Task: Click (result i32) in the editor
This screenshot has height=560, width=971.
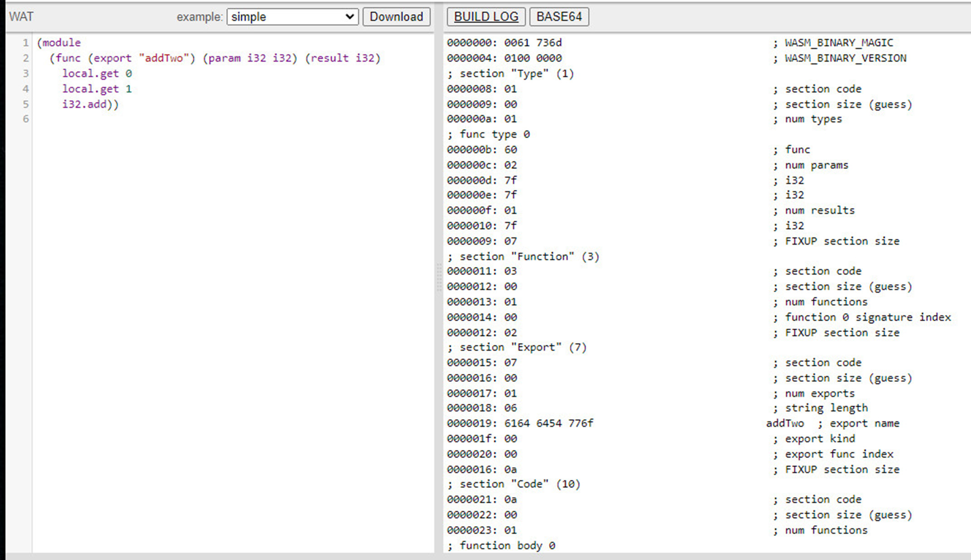Action: point(343,58)
